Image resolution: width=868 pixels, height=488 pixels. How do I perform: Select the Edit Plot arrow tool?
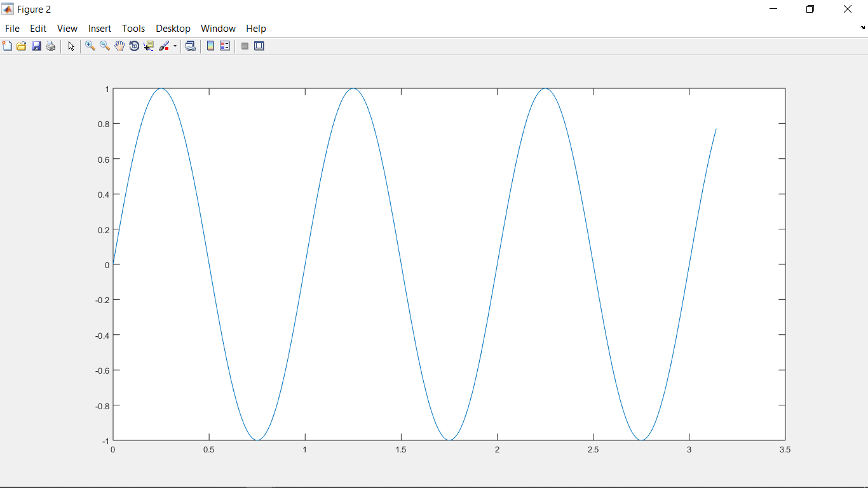click(x=71, y=46)
